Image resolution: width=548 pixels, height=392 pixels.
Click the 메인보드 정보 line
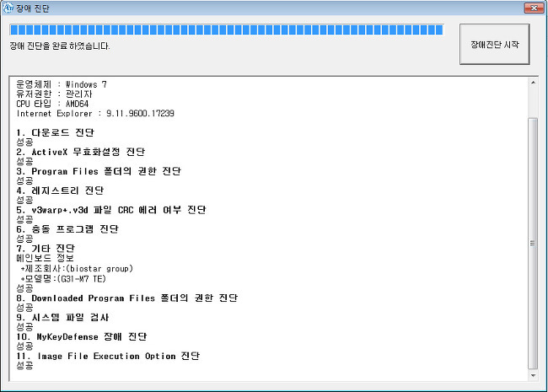click(45, 258)
